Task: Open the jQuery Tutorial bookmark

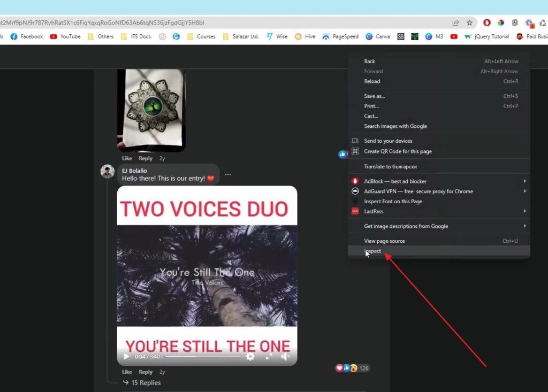Action: click(486, 36)
